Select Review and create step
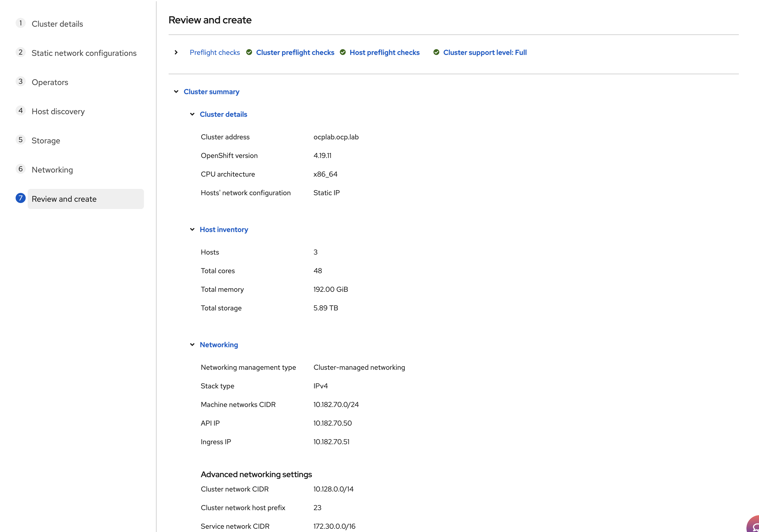The width and height of the screenshot is (759, 532). (64, 199)
